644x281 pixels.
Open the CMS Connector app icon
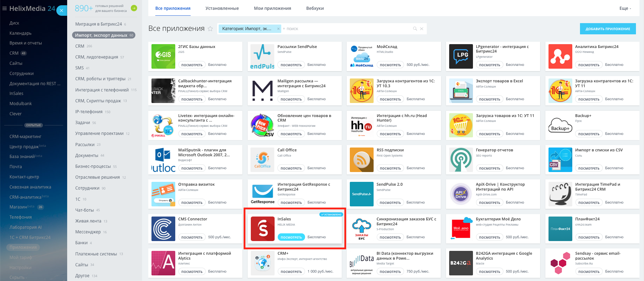pyautogui.click(x=163, y=229)
